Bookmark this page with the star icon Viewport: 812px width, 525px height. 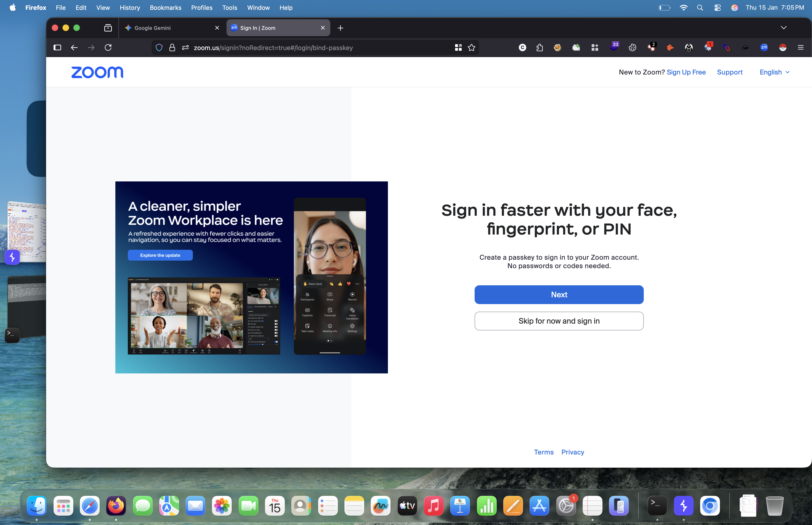tap(472, 48)
